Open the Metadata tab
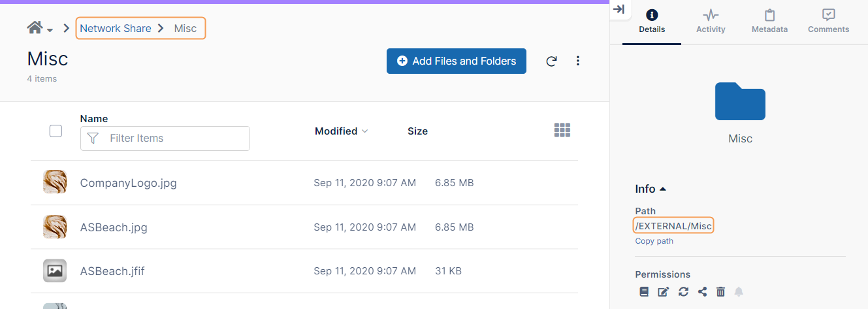Screen dimensions: 868x309 click(x=769, y=21)
